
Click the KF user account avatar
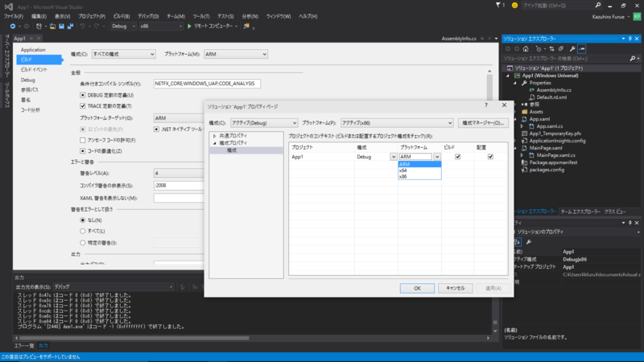[x=637, y=16]
